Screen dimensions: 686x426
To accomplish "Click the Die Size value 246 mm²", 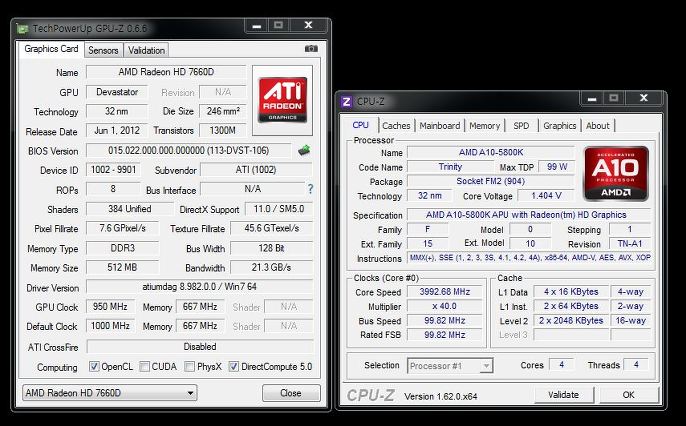I will tap(223, 111).
